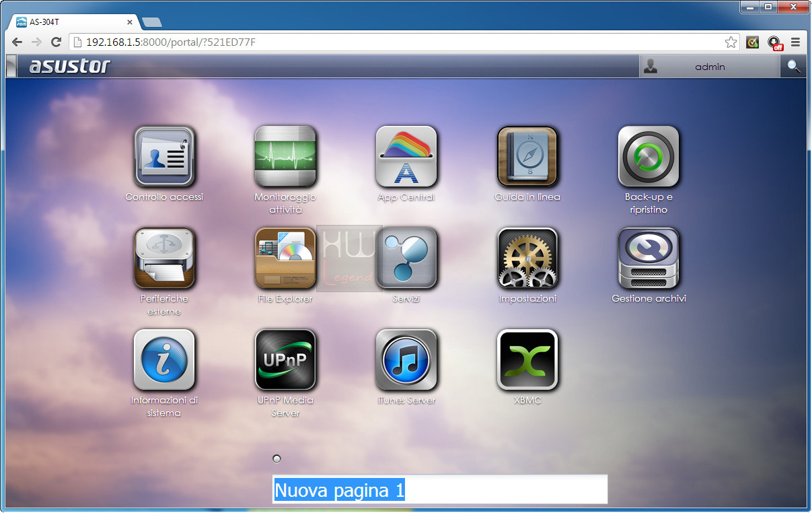Launch Monitoraggio attività icon
Viewport: 812px width, 513px height.
285,157
